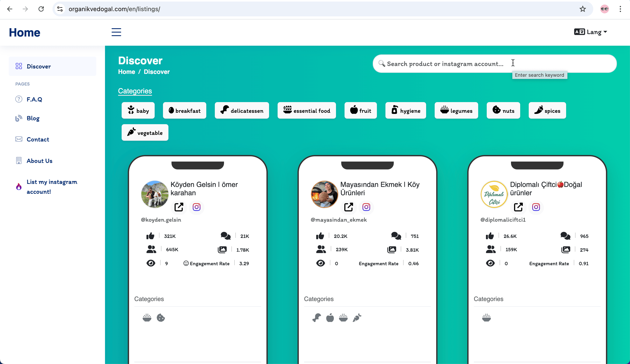Click the @diplomaliciftci1 handle

pos(503,219)
